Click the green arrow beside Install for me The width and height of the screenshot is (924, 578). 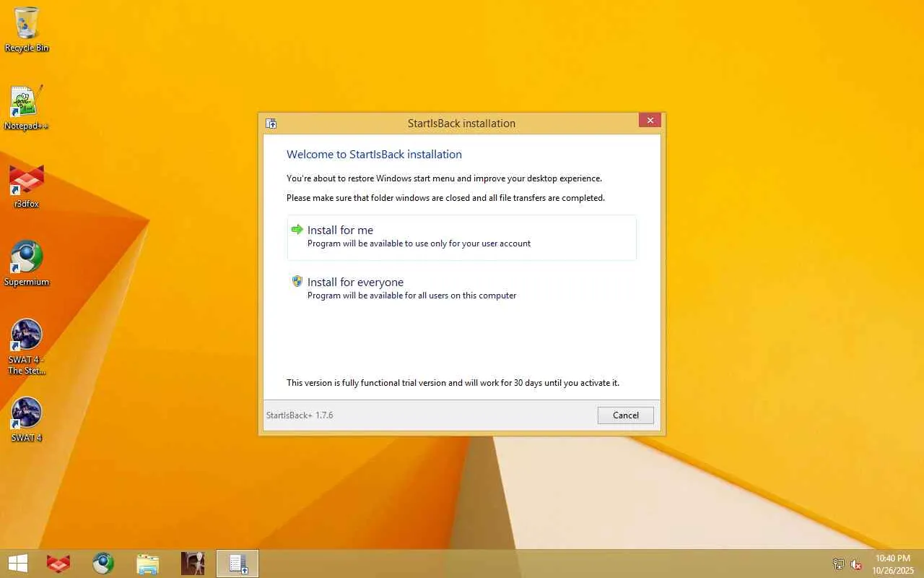297,230
